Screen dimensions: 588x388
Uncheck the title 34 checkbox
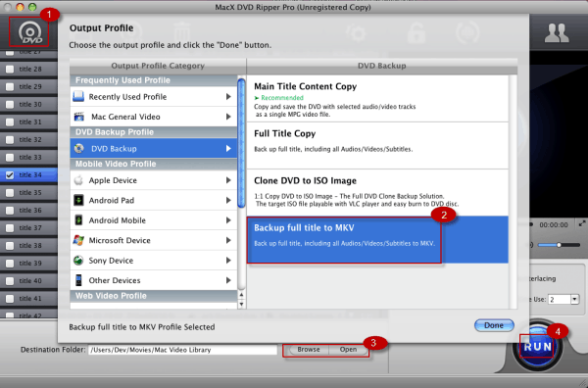point(10,175)
